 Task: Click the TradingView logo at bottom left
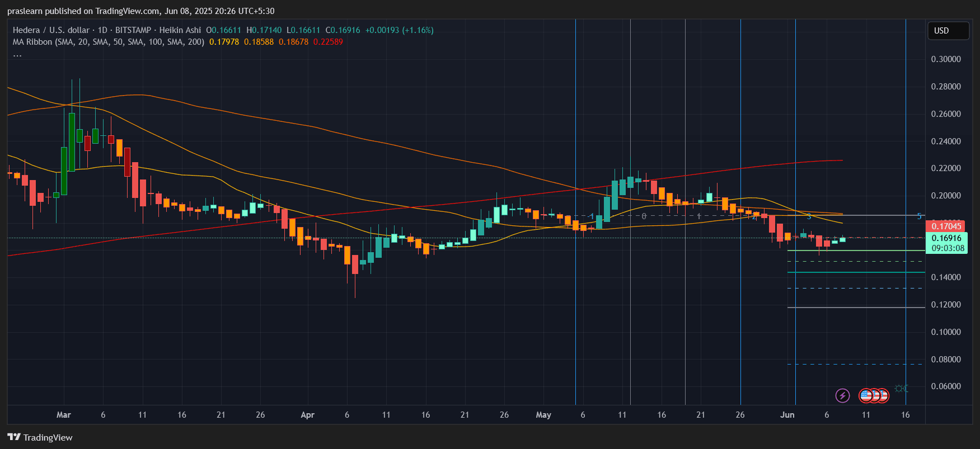click(40, 437)
